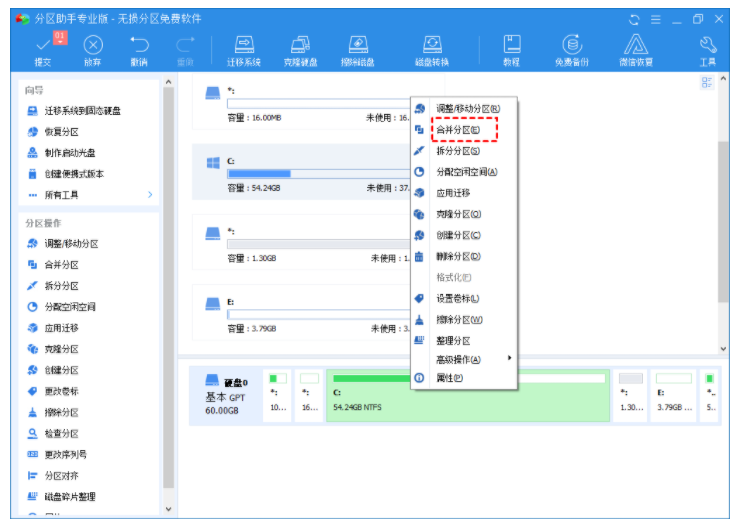The height and width of the screenshot is (524, 738).
Task: Click the refresh icon in title bar
Action: [x=634, y=19]
